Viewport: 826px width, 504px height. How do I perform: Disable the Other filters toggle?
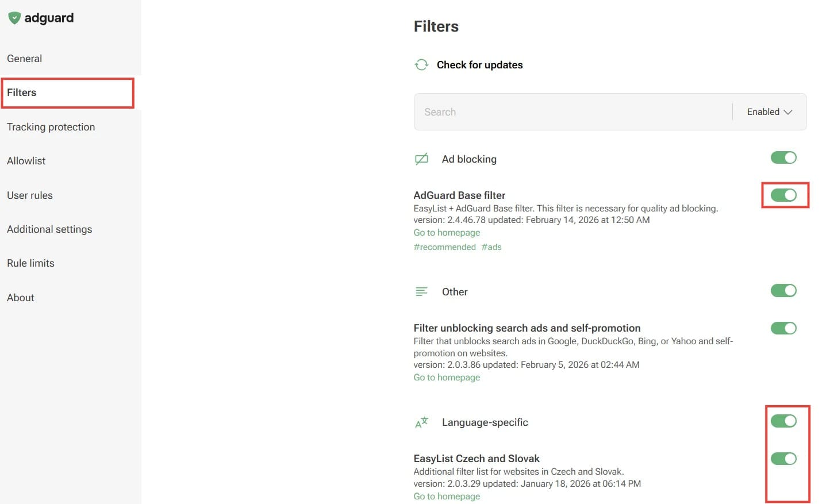pyautogui.click(x=783, y=290)
